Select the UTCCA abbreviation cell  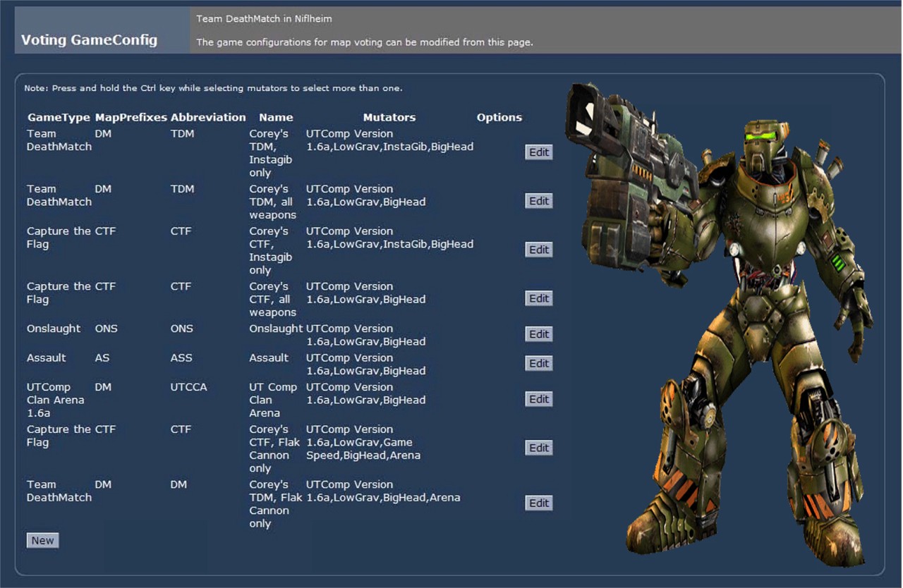tap(189, 387)
